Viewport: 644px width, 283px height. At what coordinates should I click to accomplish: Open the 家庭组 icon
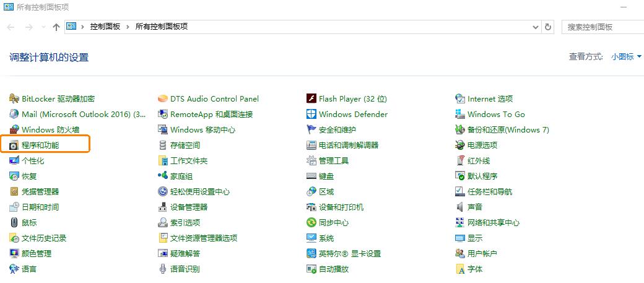tap(163, 176)
